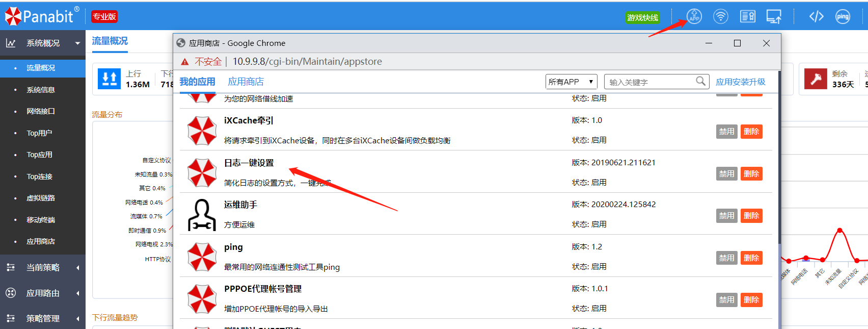Viewport: 868px width, 329px height.
Task: Open 虚拟链路 in the sidebar
Action: click(41, 198)
